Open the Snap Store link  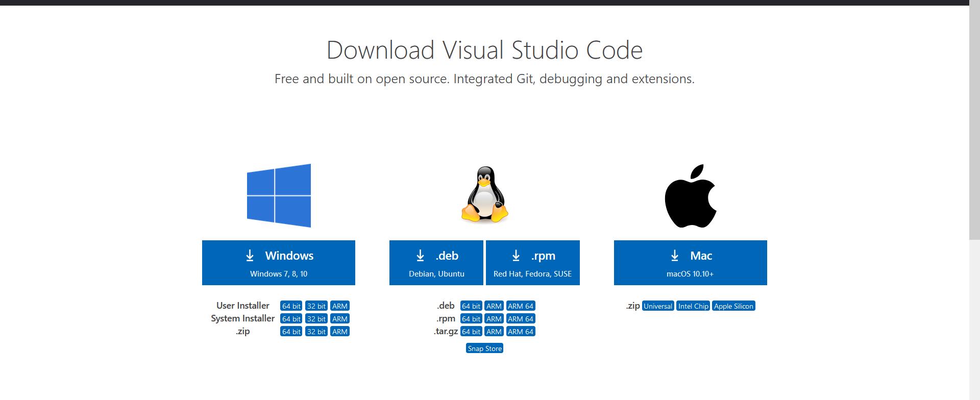click(x=485, y=348)
